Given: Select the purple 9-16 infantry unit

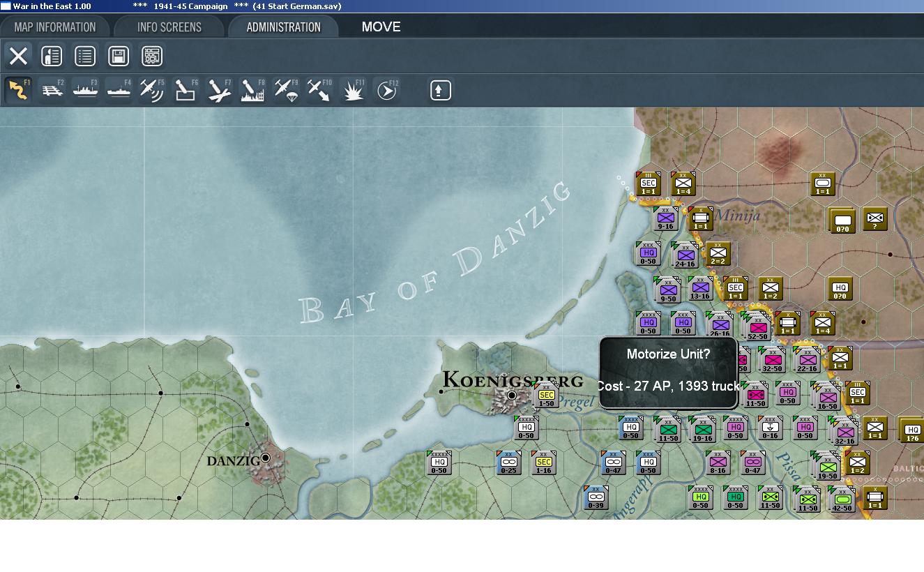Looking at the screenshot, I should tap(665, 218).
